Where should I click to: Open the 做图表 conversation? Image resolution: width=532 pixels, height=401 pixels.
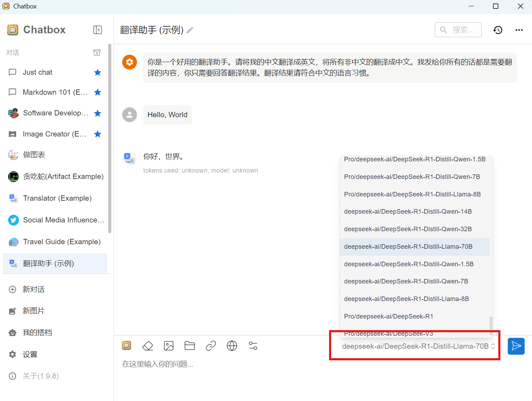click(x=55, y=155)
